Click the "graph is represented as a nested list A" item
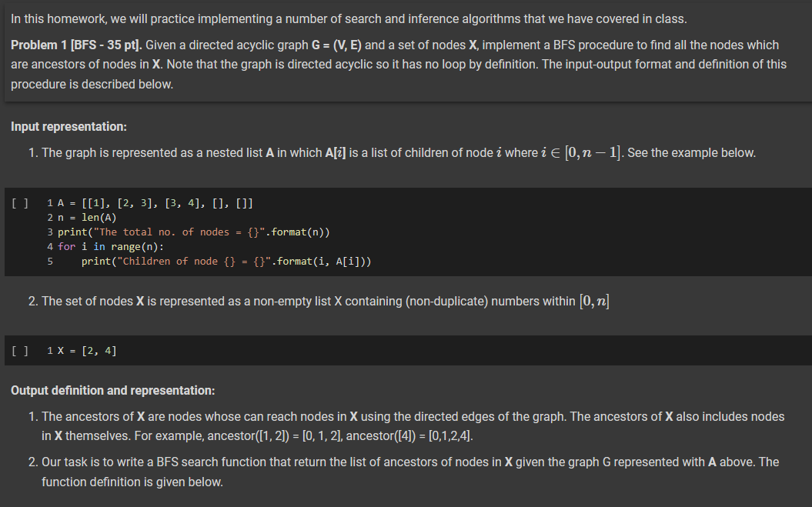The image size is (812, 507). tap(399, 153)
